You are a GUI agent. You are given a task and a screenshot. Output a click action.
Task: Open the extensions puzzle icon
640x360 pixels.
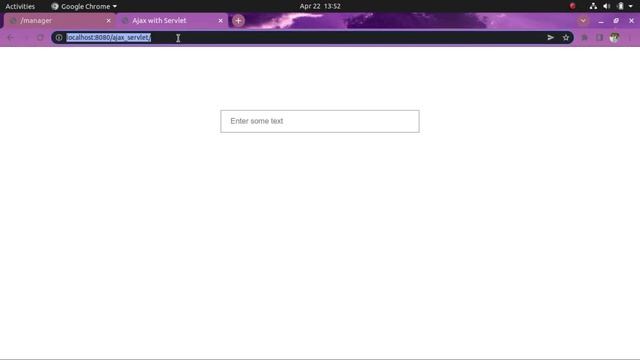(x=584, y=38)
